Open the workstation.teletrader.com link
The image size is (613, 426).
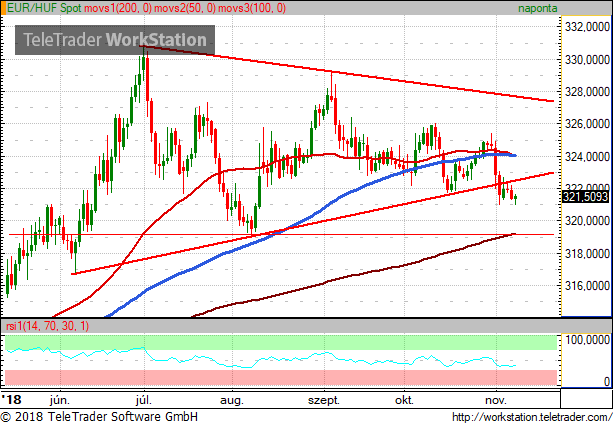(x=532, y=417)
